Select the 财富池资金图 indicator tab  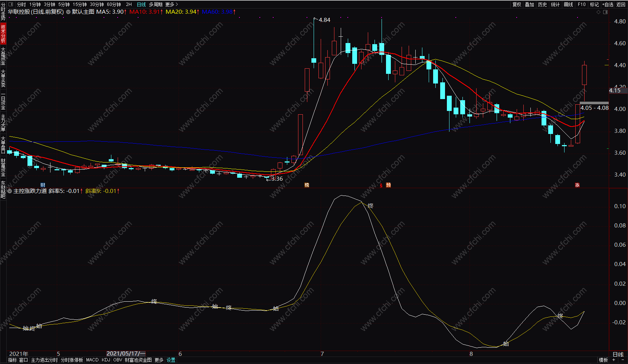138,360
